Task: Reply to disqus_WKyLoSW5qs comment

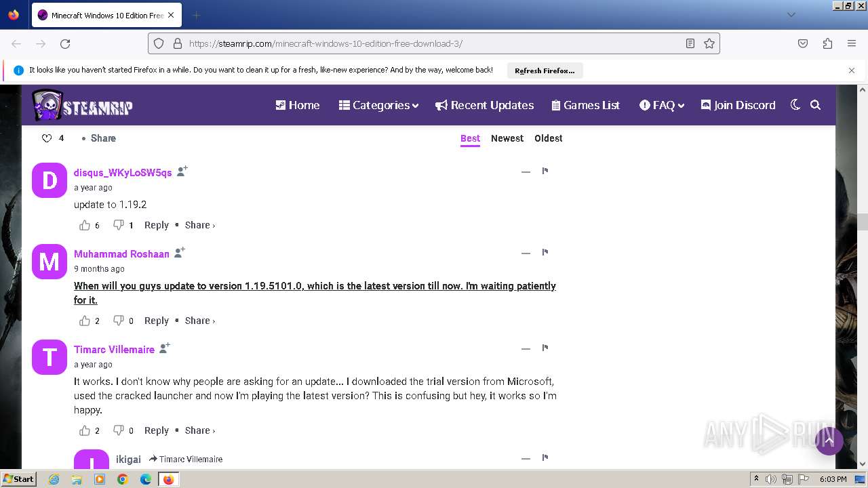Action: (157, 225)
